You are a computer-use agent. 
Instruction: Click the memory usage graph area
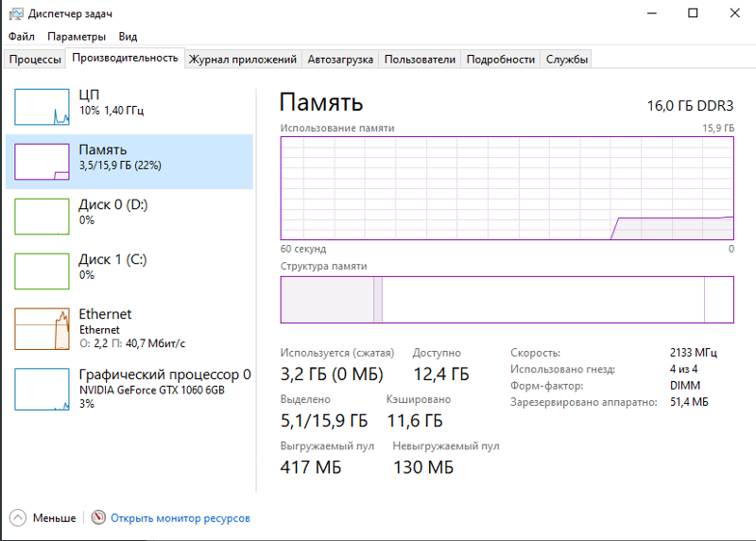(x=507, y=188)
